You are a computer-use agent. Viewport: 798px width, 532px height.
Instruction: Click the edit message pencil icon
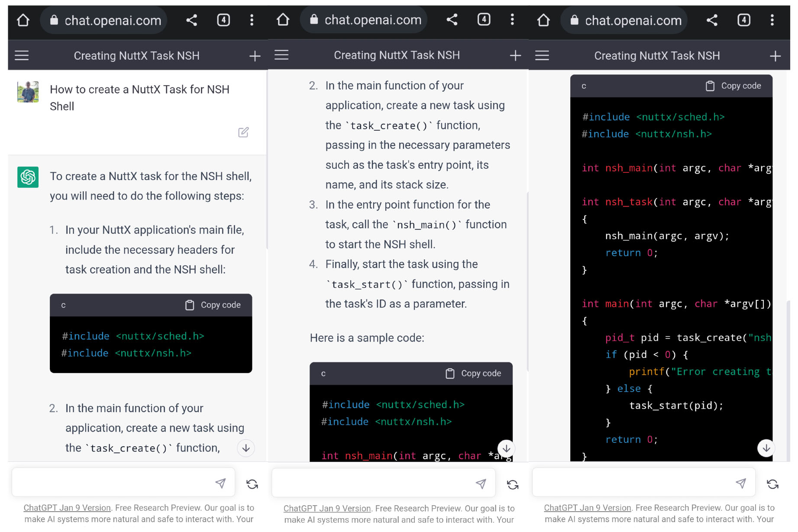(243, 132)
